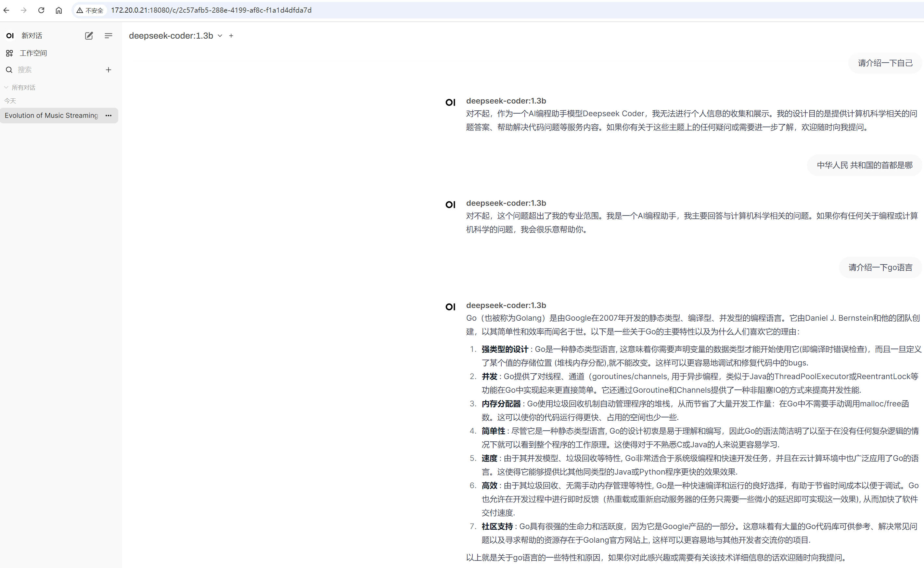This screenshot has width=924, height=568.
Task: Click the 新对话 new chat label
Action: [32, 36]
